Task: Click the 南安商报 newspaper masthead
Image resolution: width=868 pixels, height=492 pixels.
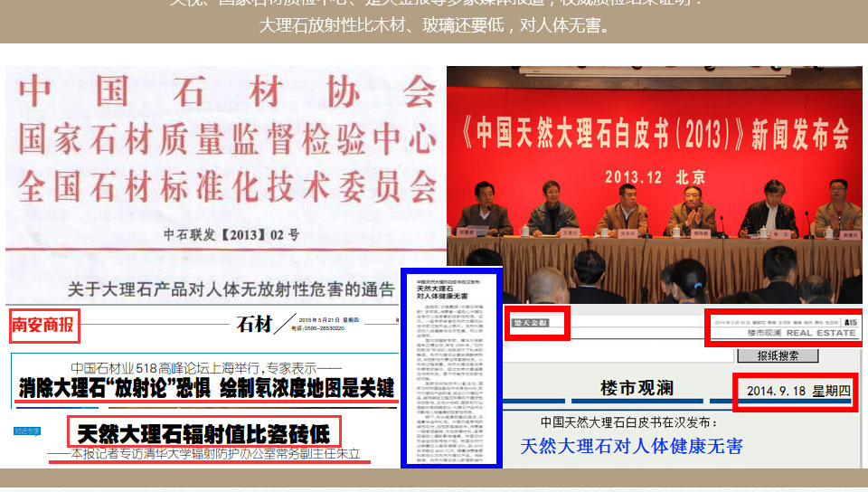Action: (43, 325)
